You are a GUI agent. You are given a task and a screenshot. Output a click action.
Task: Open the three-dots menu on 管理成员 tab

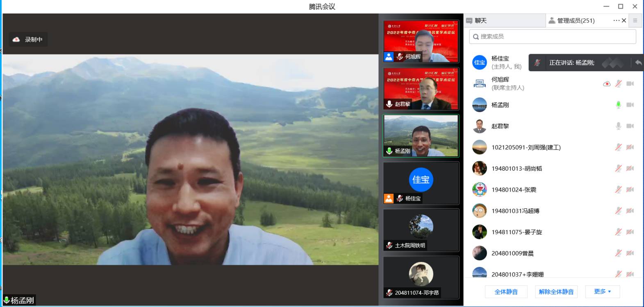(616, 20)
